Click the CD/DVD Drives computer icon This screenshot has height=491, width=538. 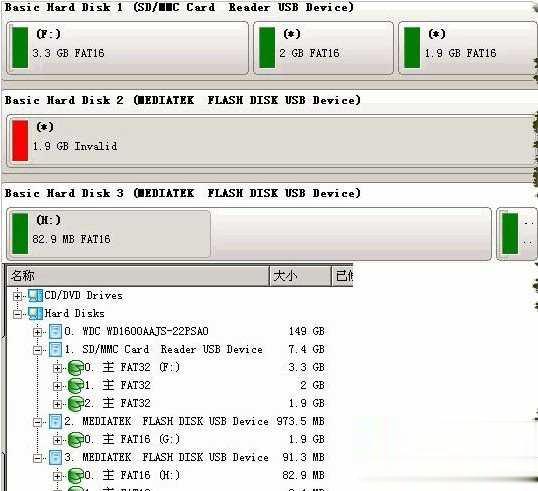tap(35, 295)
